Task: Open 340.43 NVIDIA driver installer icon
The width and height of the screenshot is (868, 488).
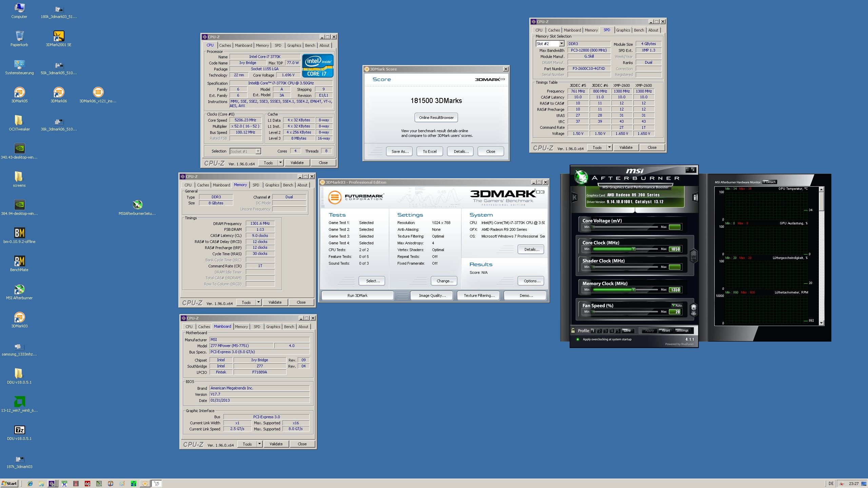Action: click(19, 151)
